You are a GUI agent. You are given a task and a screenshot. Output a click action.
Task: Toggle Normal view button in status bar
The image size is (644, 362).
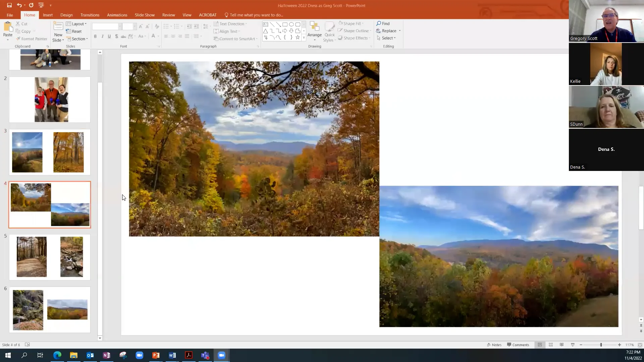click(x=540, y=345)
